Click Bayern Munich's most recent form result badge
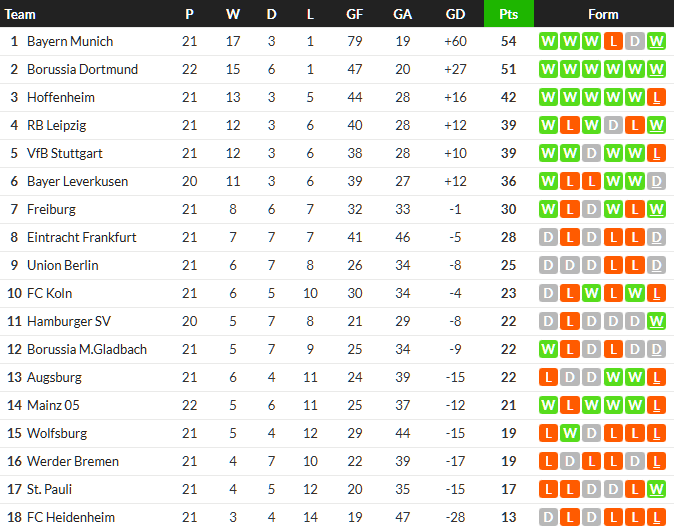Screen dimensions: 674x530 [x=656, y=42]
